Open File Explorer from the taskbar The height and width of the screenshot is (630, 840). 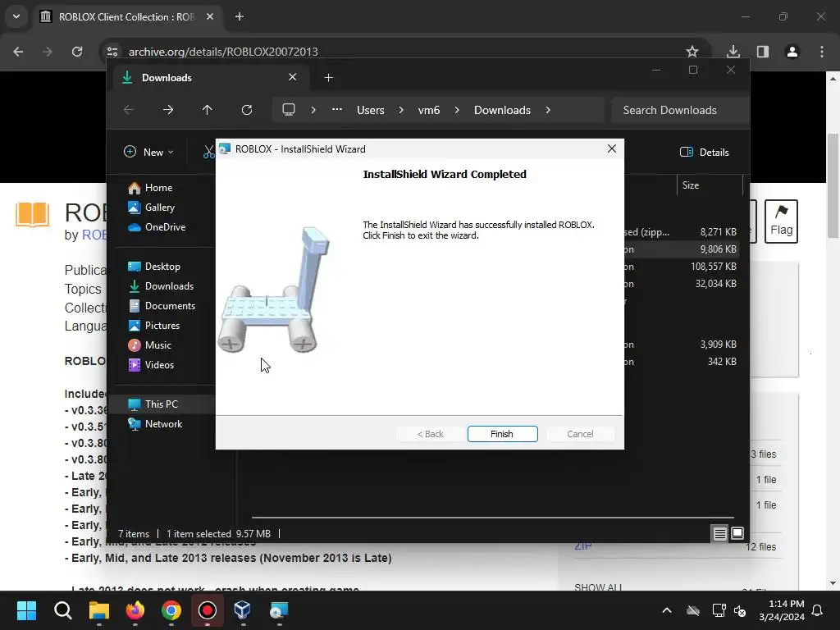tap(99, 610)
